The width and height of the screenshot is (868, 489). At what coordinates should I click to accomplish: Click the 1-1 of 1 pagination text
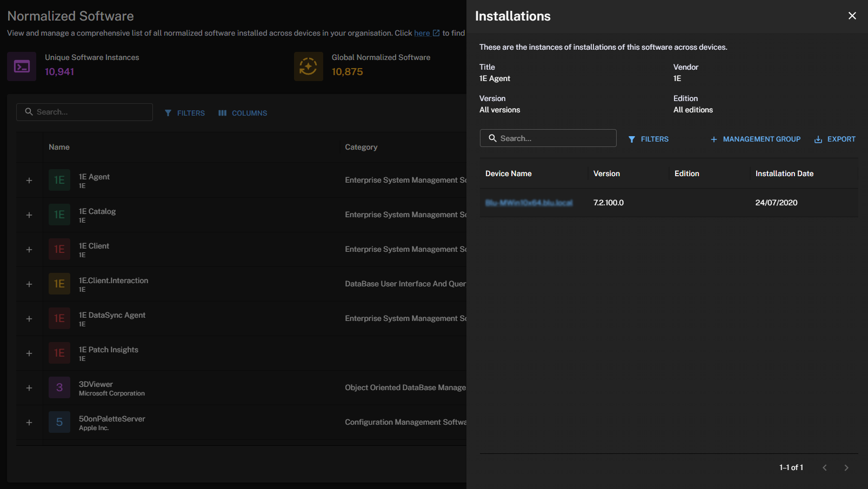click(x=791, y=467)
